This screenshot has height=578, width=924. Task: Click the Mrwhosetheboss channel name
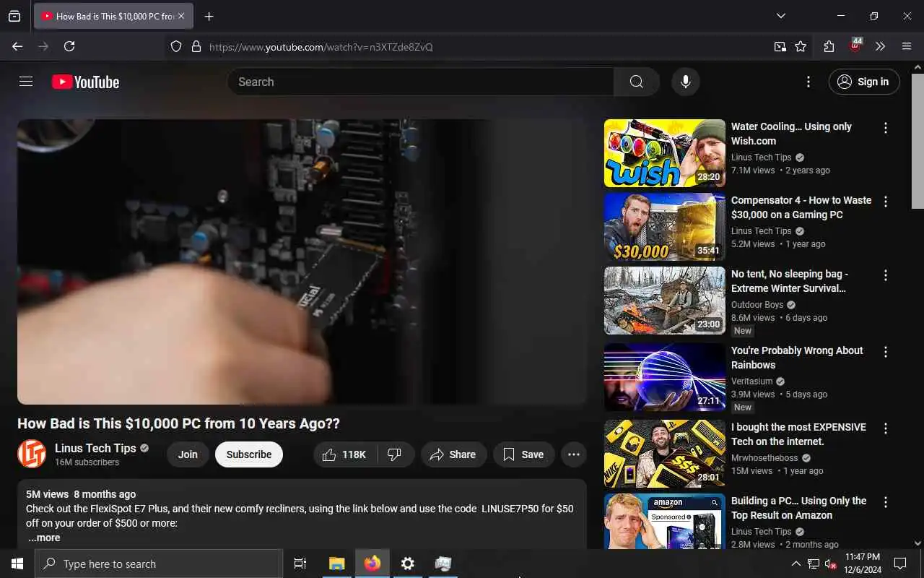coord(764,458)
